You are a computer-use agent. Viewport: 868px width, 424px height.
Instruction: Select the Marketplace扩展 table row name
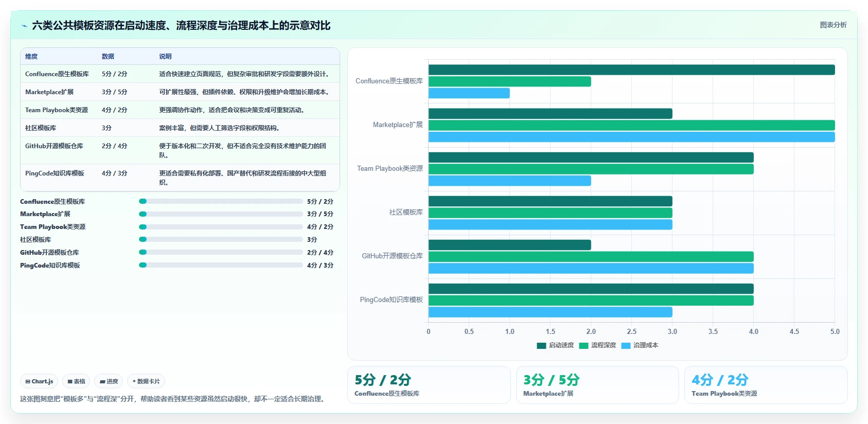pyautogui.click(x=49, y=92)
